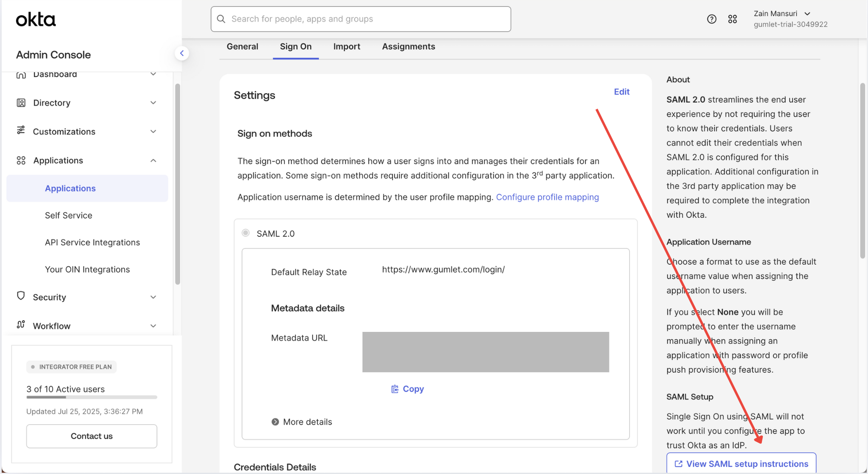This screenshot has width=868, height=474.
Task: Open the apps grid icon in header
Action: [x=732, y=19]
